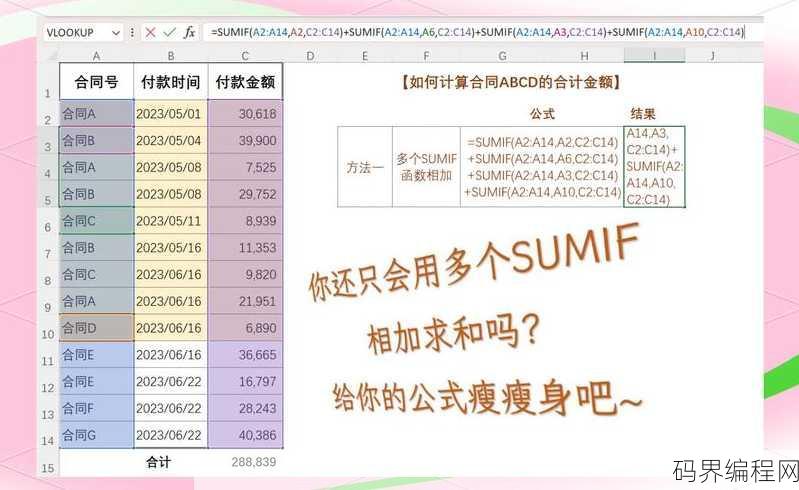Select total cell 288,839
Viewport: 799px width, 490px height.
pyautogui.click(x=245, y=462)
